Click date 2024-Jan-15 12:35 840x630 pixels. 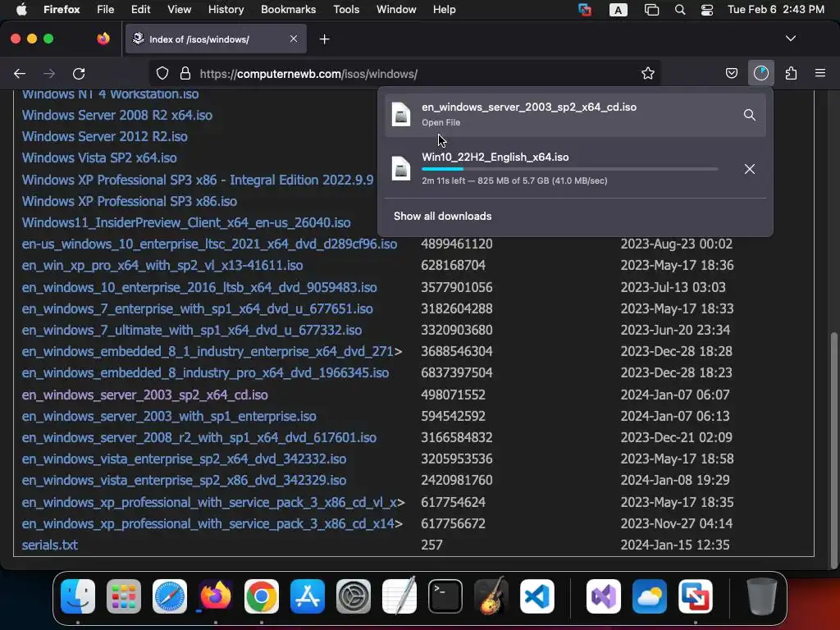[675, 546]
